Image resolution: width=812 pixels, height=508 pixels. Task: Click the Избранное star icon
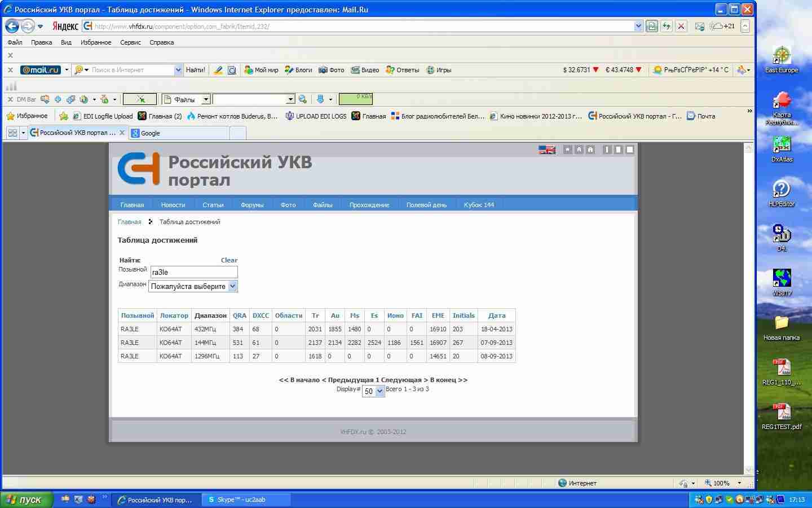point(10,116)
